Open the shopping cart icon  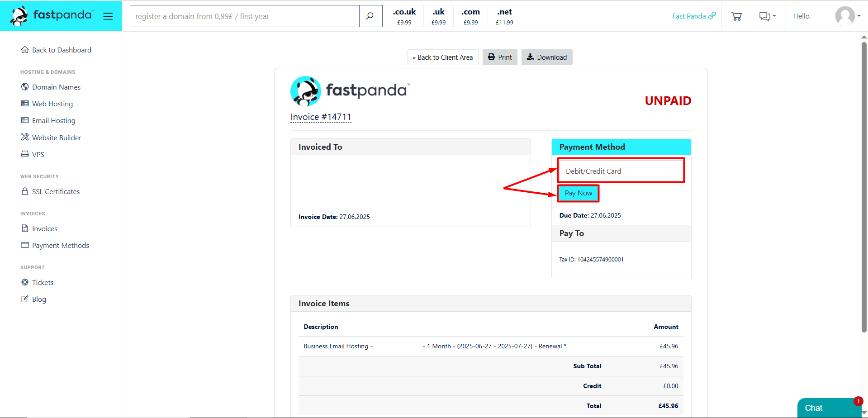(736, 16)
